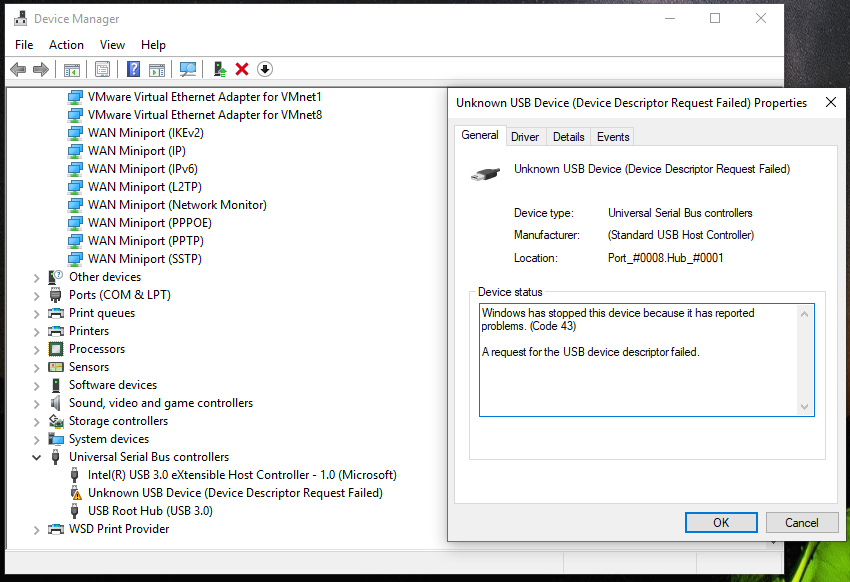Viewport: 850px width, 582px height.
Task: Click the Back arrow toolbar icon
Action: coord(18,69)
